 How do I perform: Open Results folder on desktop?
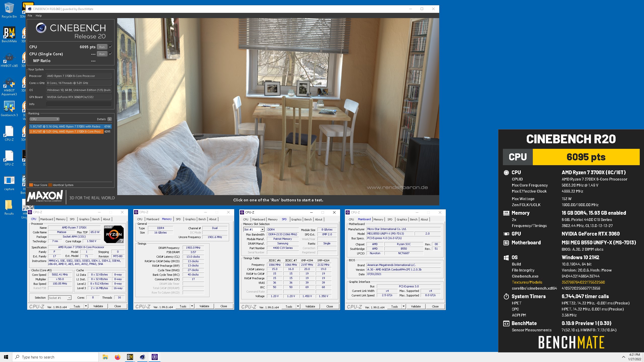(x=9, y=207)
